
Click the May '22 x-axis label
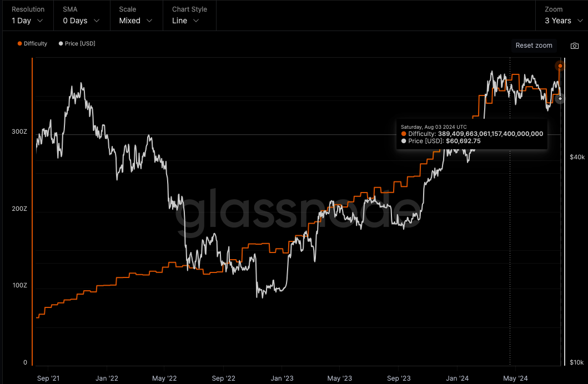coord(164,378)
